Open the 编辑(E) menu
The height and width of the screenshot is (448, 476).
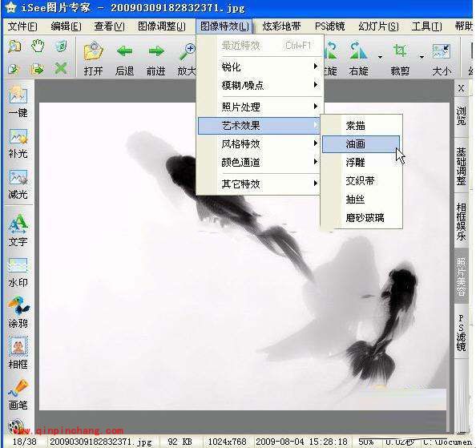[66, 26]
